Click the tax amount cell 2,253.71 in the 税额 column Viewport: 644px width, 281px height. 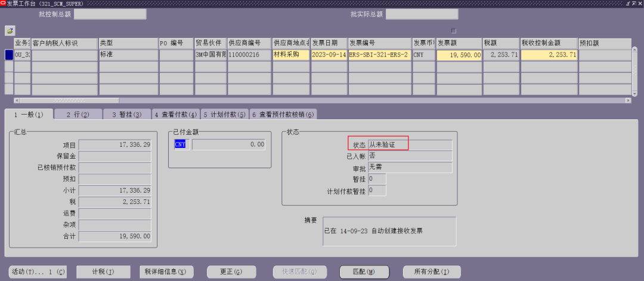pos(501,55)
